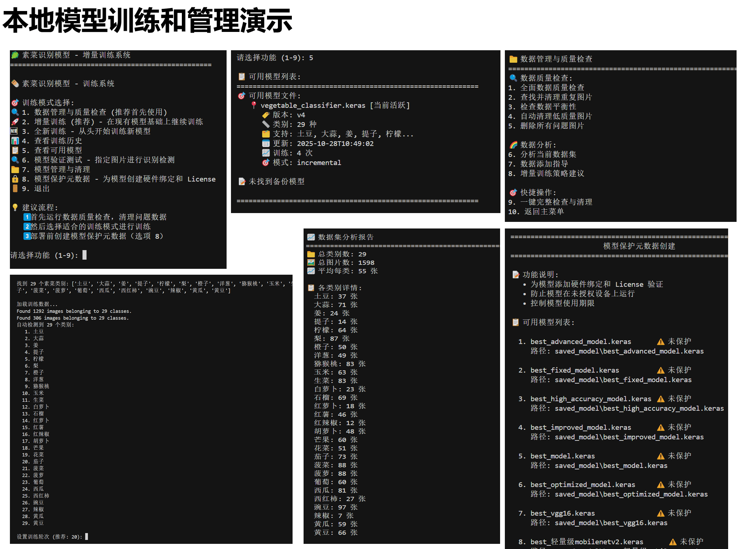The width and height of the screenshot is (756, 549).
Task: Click the pin icon beside vegetable_classifier.keras
Action: 253,105
